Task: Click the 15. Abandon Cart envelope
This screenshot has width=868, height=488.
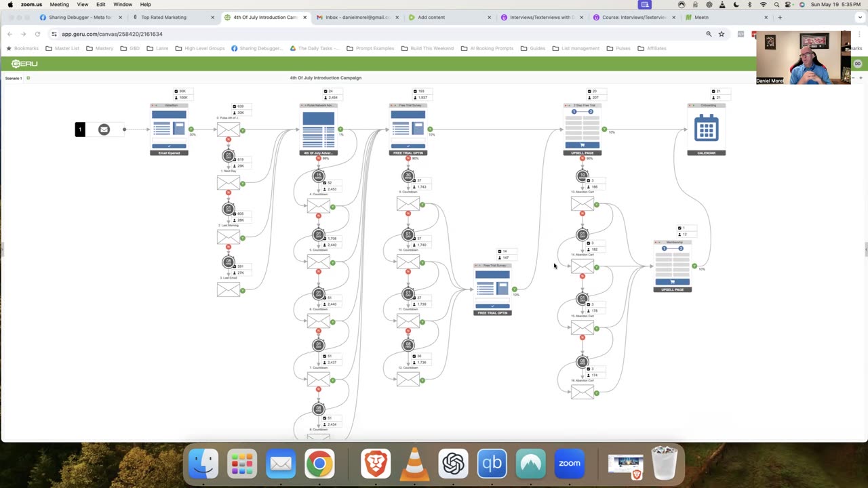Action: 582,328
